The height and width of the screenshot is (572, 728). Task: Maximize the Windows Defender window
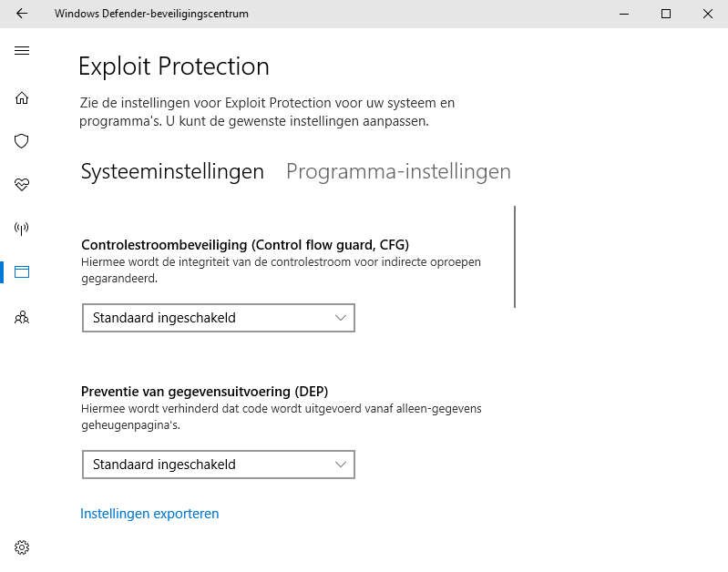point(666,14)
